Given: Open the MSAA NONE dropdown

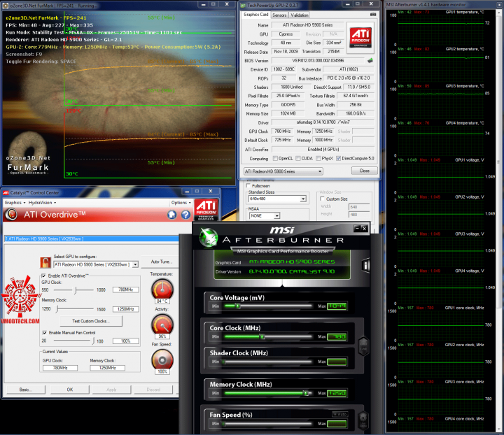Looking at the screenshot, I should [265, 215].
